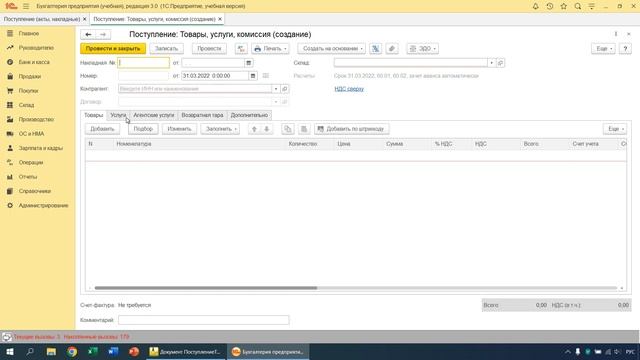Switch to Услуги tab

[118, 115]
